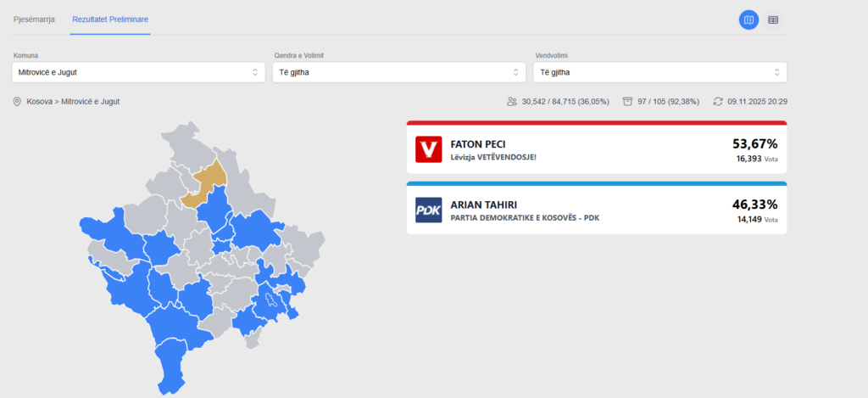Click the refresh timestamp icon
868x398 pixels.
pos(718,102)
